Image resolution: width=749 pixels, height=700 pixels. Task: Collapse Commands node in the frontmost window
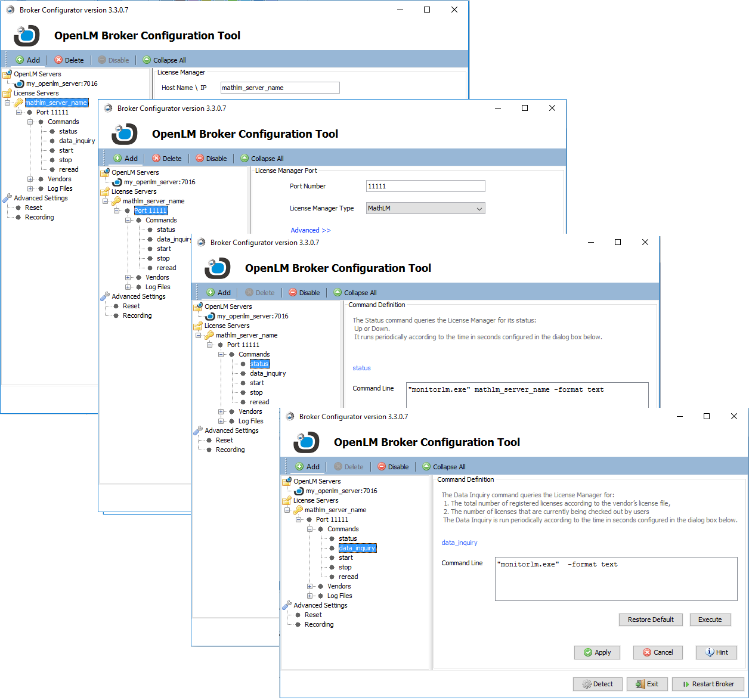[310, 529]
